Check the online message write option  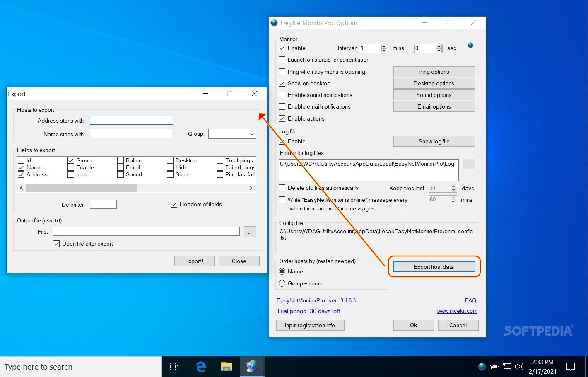click(x=282, y=200)
